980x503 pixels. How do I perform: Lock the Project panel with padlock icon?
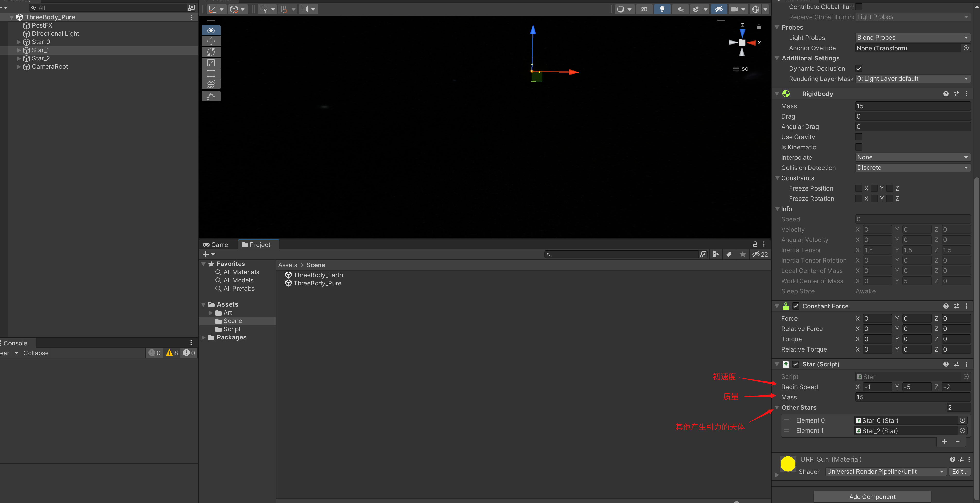(755, 245)
